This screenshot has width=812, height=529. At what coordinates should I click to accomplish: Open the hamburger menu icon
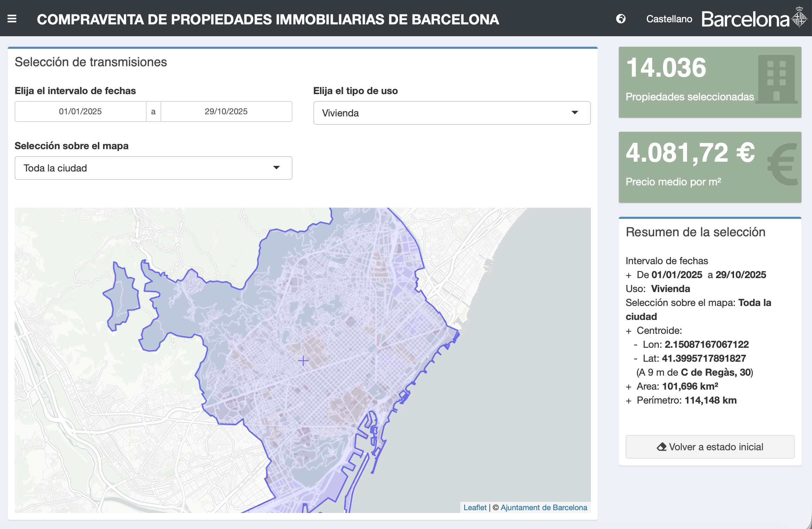click(12, 19)
